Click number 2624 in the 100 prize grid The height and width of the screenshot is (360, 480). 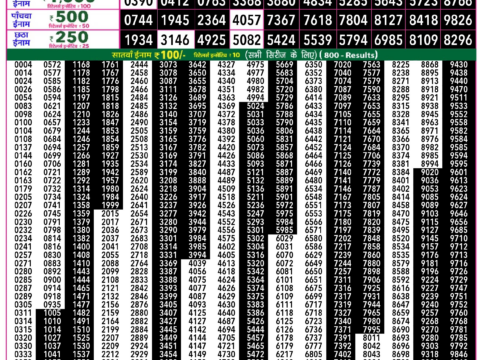(x=139, y=189)
